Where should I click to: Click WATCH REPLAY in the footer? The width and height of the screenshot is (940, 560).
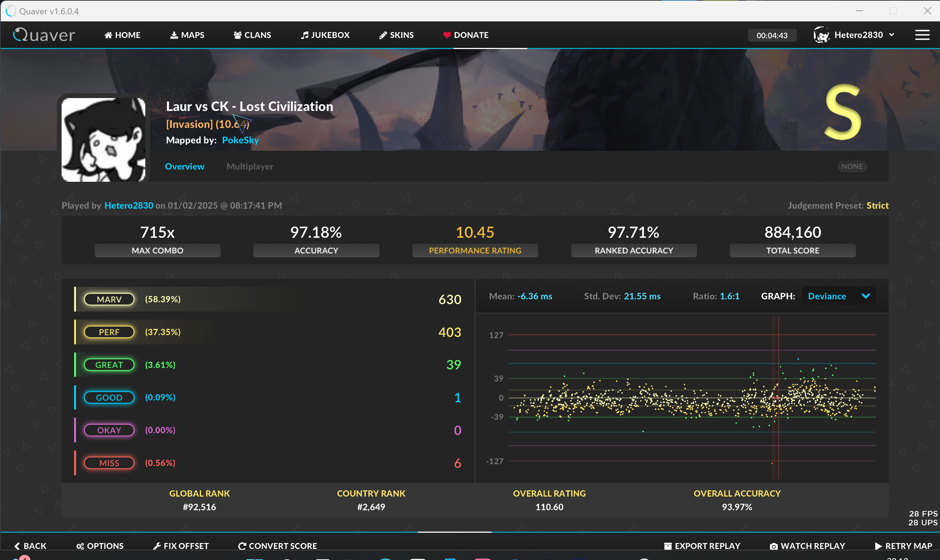(807, 546)
